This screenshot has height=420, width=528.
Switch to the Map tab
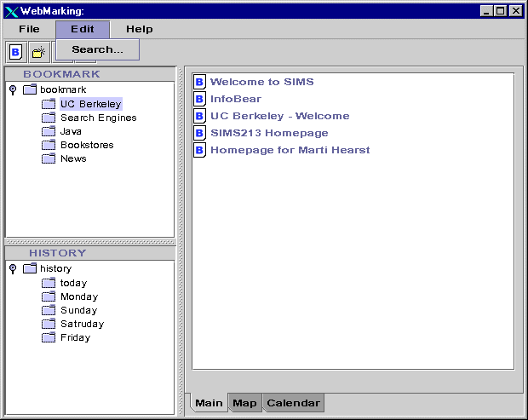244,403
